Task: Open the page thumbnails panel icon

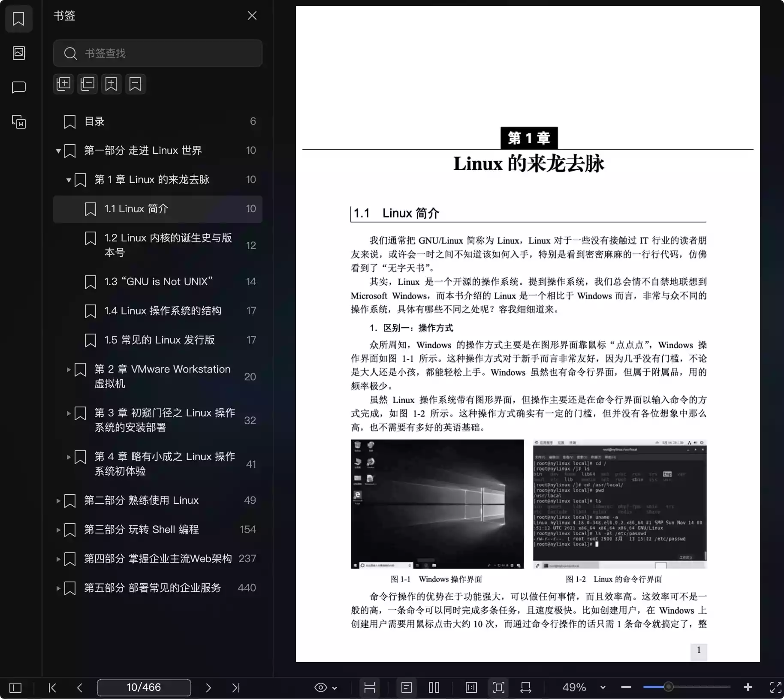Action: pos(19,53)
